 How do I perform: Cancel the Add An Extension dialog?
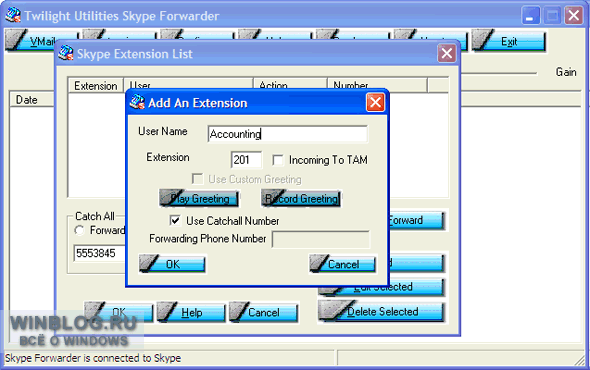342,264
